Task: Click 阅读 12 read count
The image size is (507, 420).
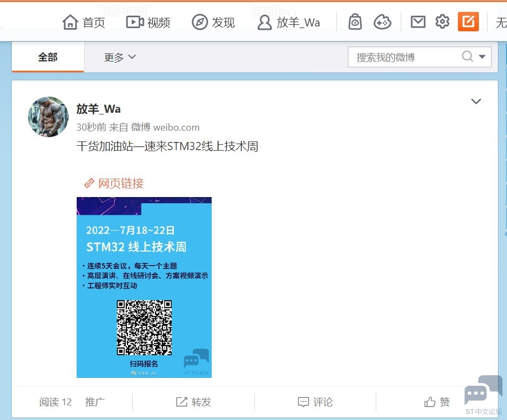Action: (55, 402)
